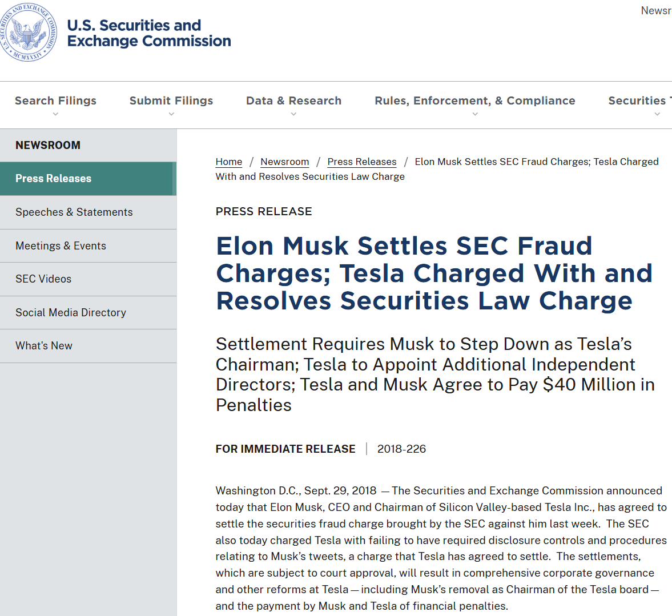Follow the Newsroom breadcrumb link
The height and width of the screenshot is (616, 672).
[284, 162]
